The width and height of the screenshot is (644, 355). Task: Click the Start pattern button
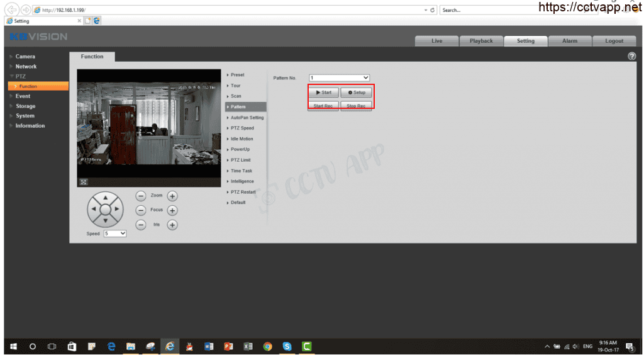click(x=323, y=93)
